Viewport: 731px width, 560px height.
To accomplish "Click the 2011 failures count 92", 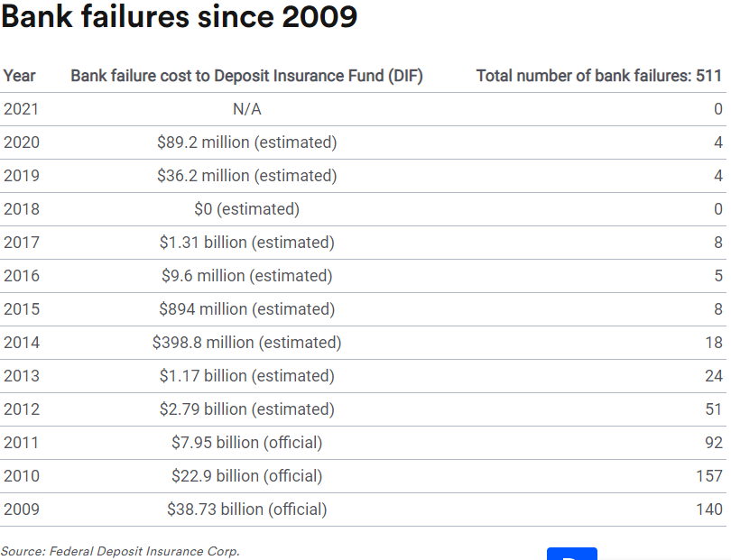I will (714, 443).
